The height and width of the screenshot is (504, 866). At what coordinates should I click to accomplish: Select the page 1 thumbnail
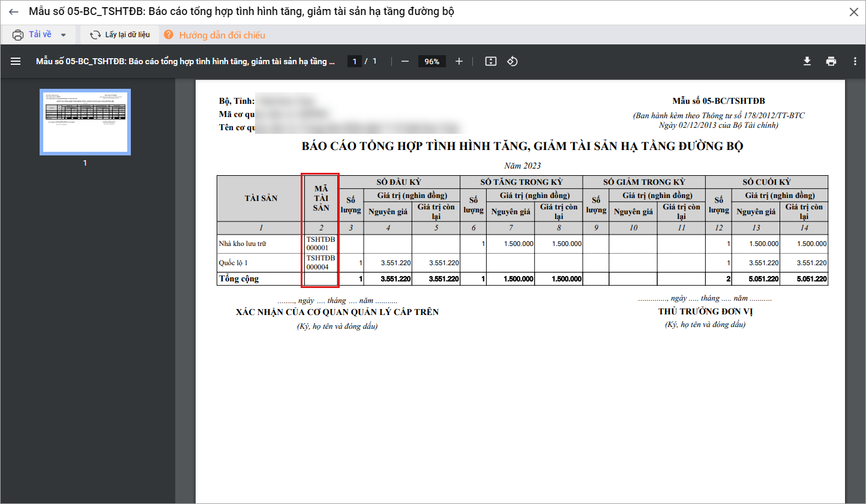85,122
